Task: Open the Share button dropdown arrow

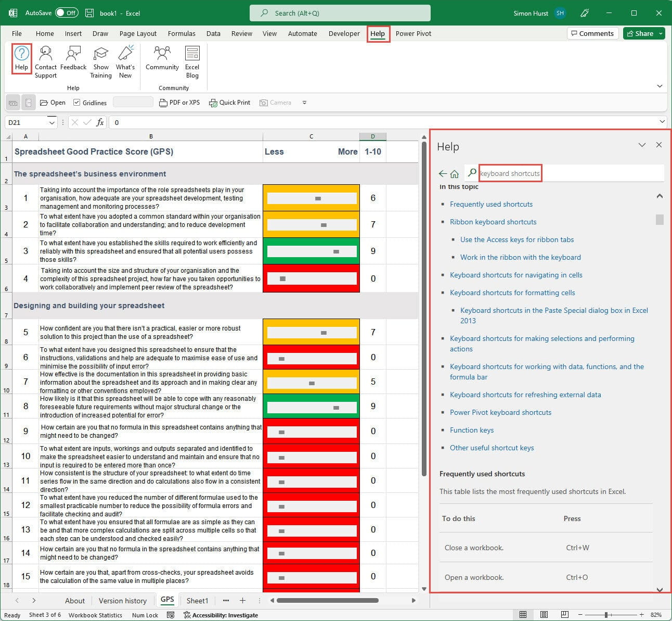Action: tap(661, 33)
